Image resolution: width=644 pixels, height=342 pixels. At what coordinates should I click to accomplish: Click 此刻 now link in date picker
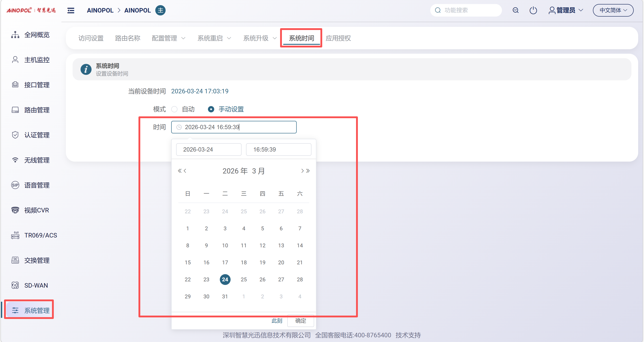[277, 321]
